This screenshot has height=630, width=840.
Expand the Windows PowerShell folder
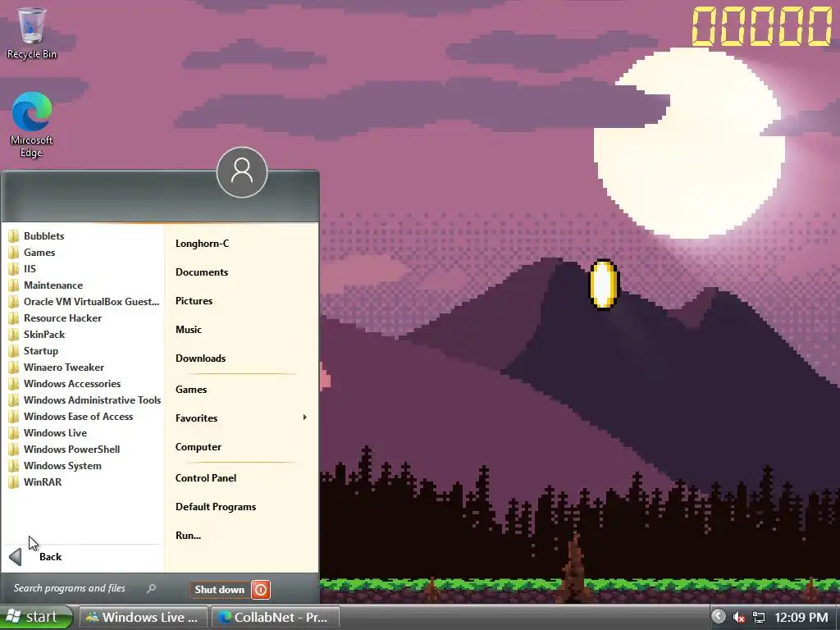click(x=84, y=450)
